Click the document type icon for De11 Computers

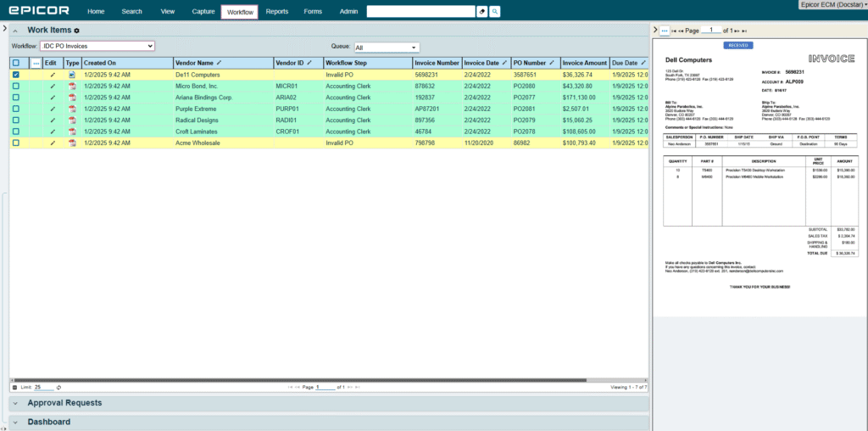coord(72,75)
